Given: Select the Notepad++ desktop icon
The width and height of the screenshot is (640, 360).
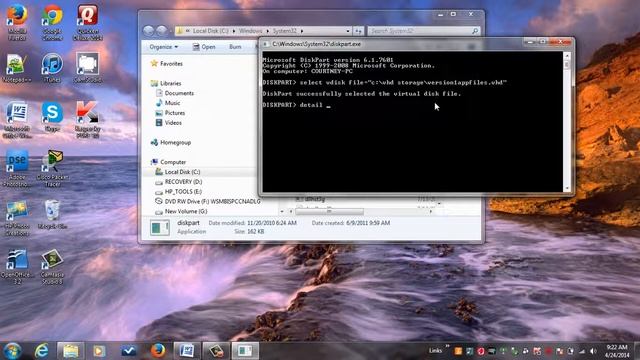Looking at the screenshot, I should point(17,68).
